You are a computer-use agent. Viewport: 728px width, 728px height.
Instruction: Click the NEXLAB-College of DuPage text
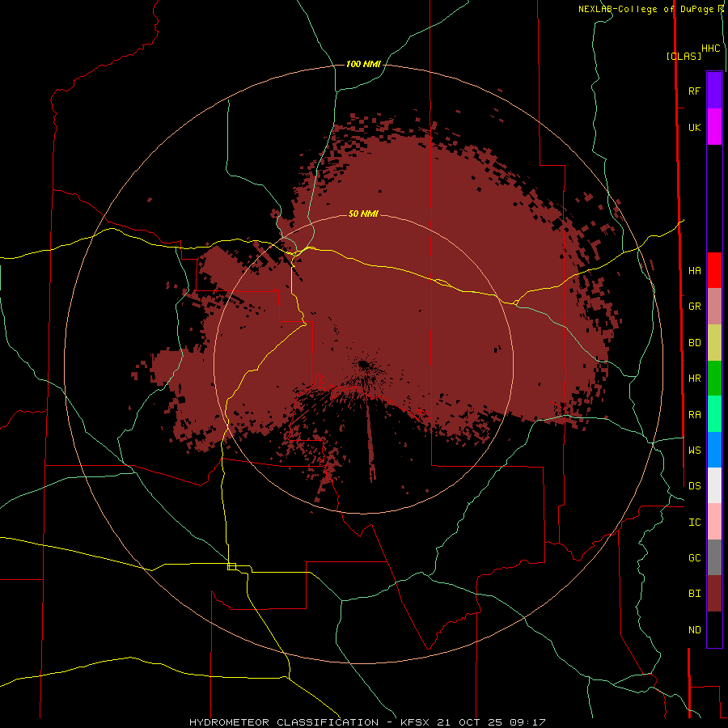pyautogui.click(x=647, y=9)
